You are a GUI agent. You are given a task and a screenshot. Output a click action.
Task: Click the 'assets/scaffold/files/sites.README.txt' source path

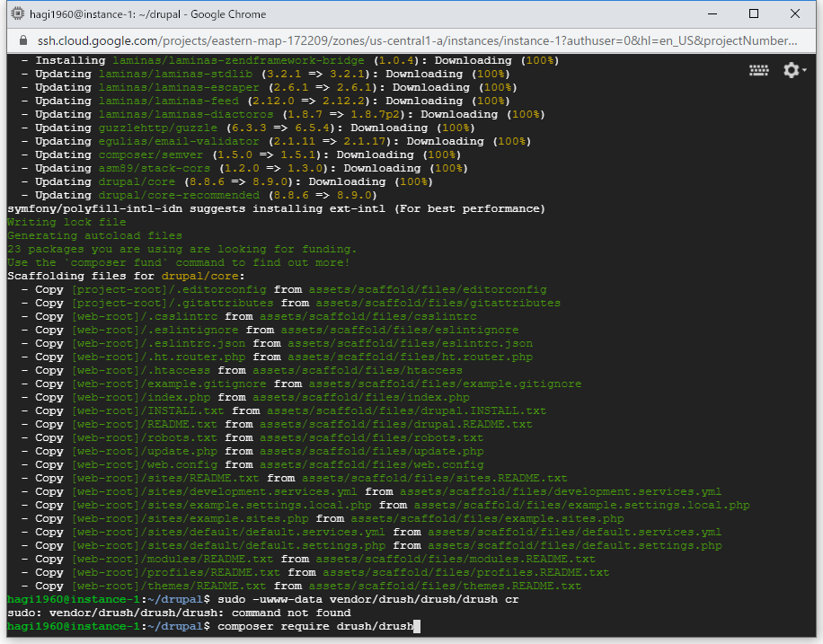[x=435, y=478]
